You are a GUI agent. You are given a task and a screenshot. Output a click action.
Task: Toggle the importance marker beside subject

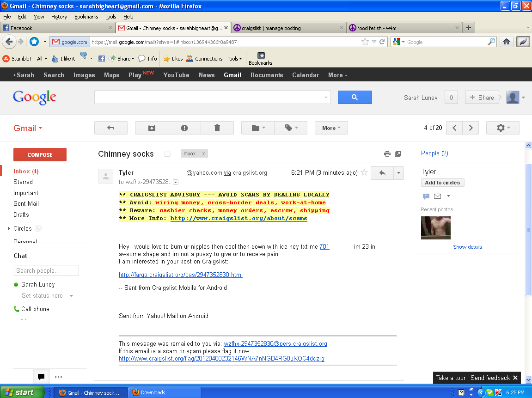(167, 154)
